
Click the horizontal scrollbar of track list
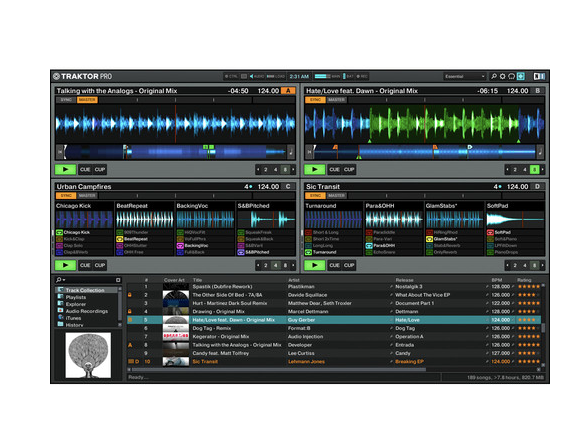[x=279, y=369]
